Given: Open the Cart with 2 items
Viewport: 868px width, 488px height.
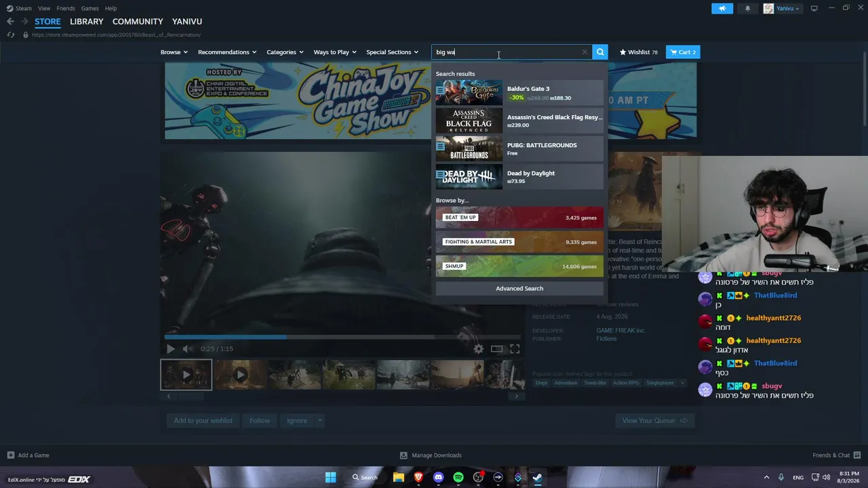Looking at the screenshot, I should point(683,52).
